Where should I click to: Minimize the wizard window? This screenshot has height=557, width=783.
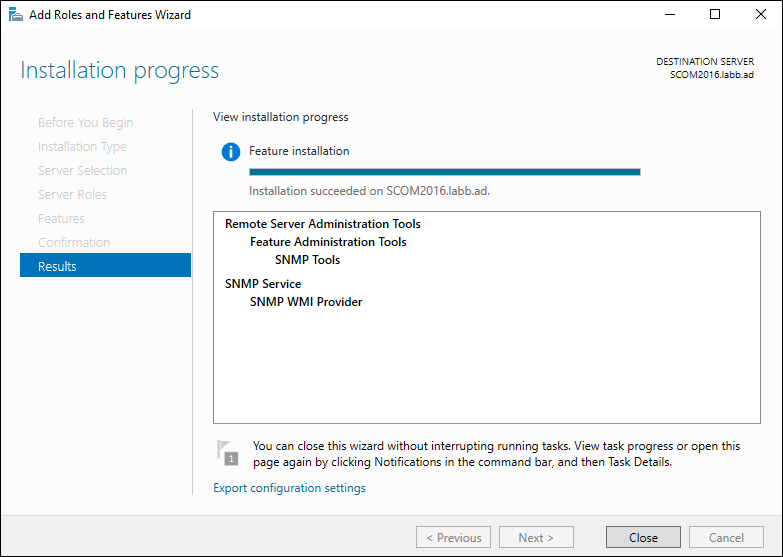[670, 14]
